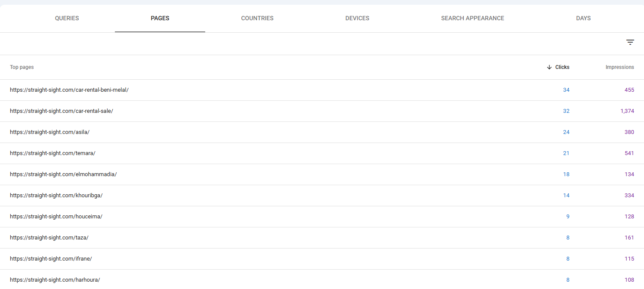
Task: Select the temara page URL
Action: click(x=52, y=153)
